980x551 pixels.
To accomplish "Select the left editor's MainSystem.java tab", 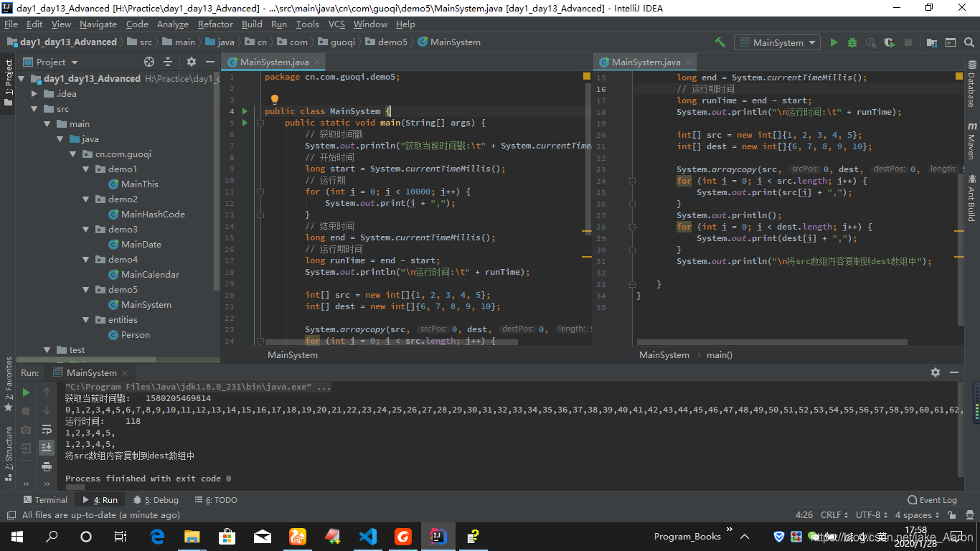I will [274, 62].
